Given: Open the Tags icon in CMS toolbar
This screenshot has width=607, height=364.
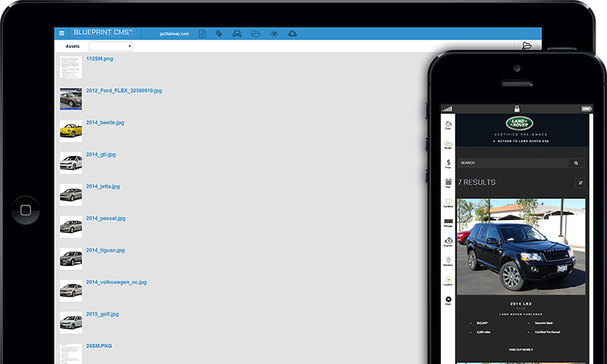Looking at the screenshot, I should pos(219,33).
